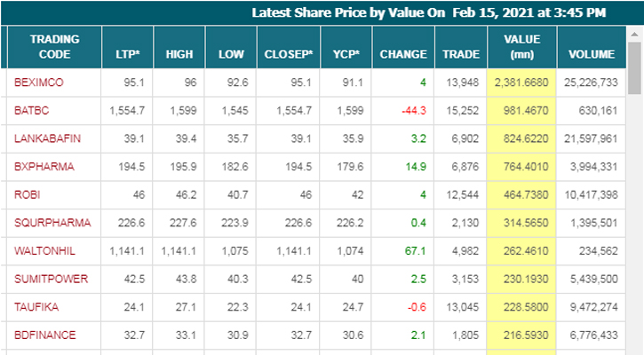Click the LANKABAFIN stock link
Screen dimensions: 644x355
[44, 138]
